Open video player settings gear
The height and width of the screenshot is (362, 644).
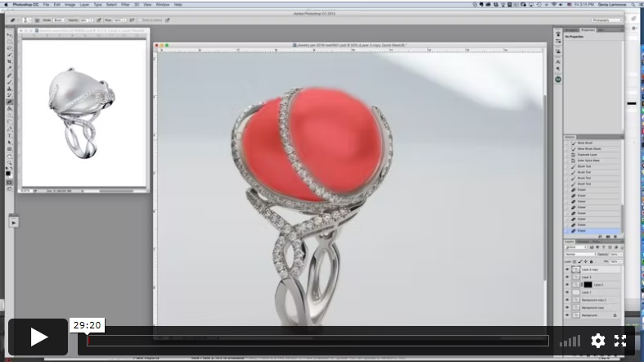[x=598, y=341]
